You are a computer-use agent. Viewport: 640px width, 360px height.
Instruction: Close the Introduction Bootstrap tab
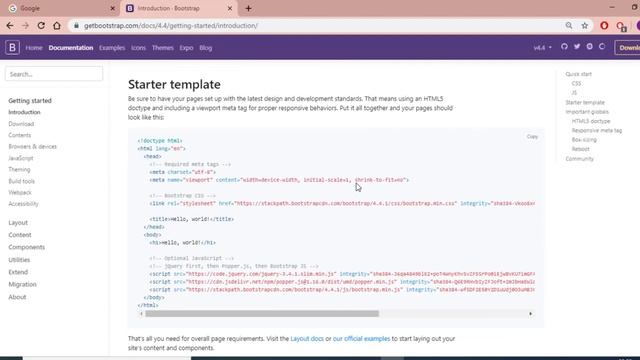click(230, 8)
